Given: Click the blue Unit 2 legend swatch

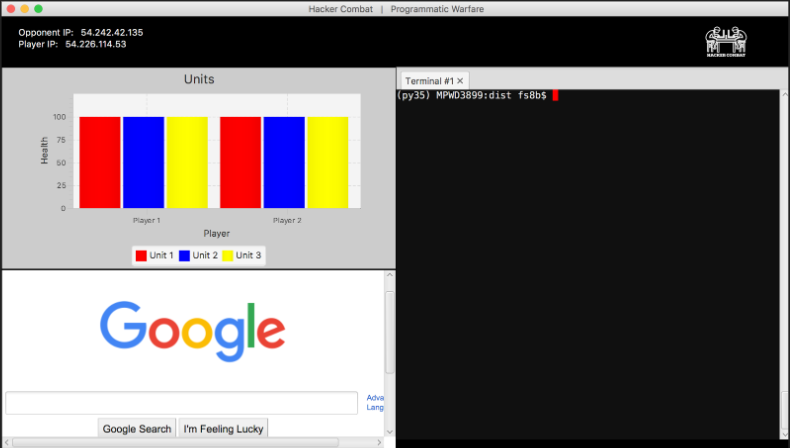Looking at the screenshot, I should click(184, 255).
